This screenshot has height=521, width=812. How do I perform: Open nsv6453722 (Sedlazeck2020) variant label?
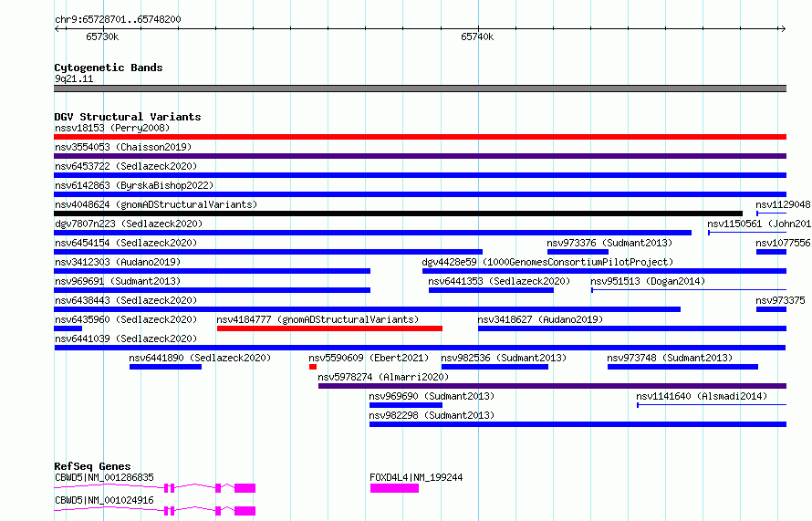[x=126, y=166]
